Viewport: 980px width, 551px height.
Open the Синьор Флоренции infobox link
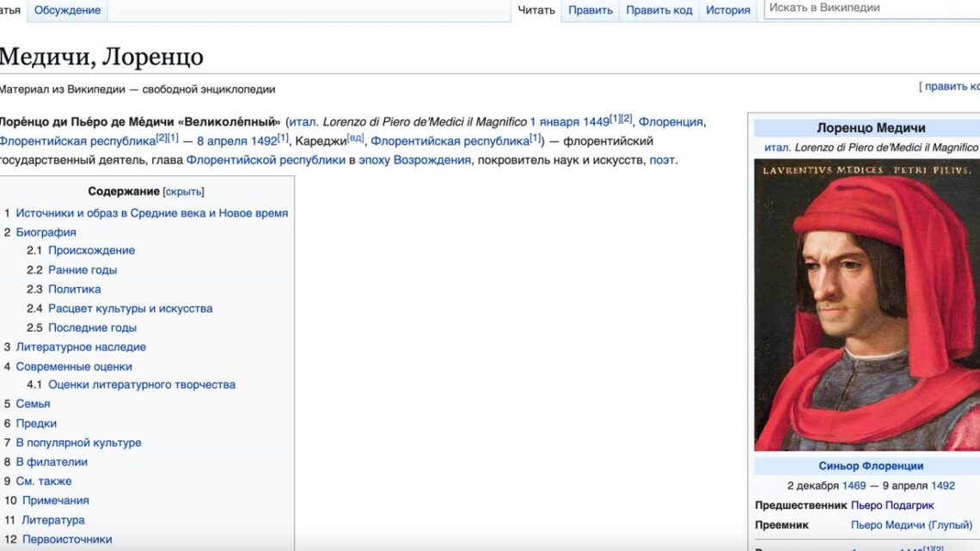click(871, 466)
